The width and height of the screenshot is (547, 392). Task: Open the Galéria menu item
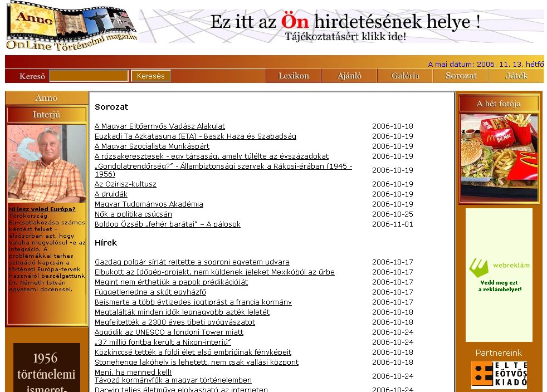[405, 76]
